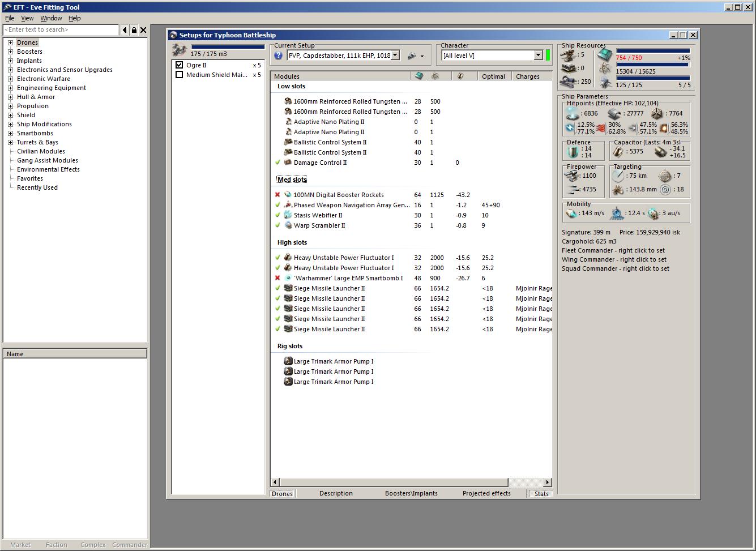Click the hull structure icon showing 7764
756x551 pixels.
point(657,113)
